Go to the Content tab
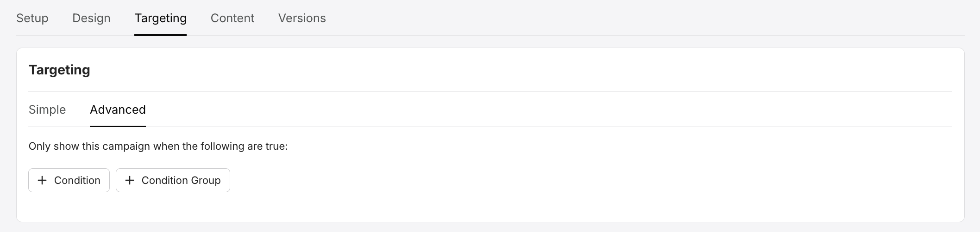 (232, 18)
